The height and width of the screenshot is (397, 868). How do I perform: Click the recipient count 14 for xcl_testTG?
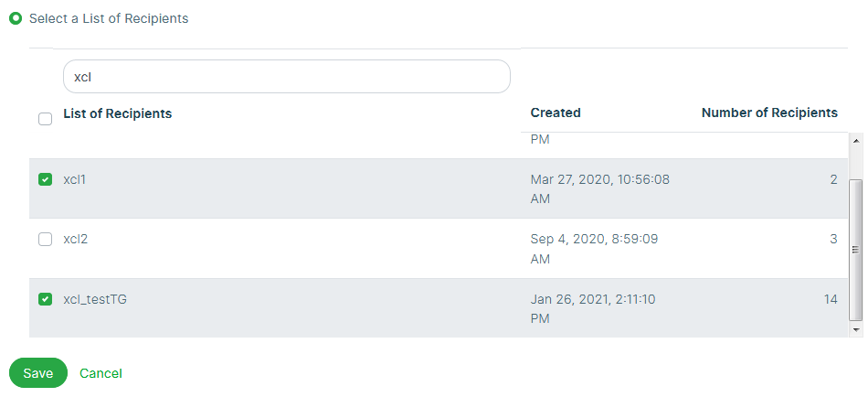point(830,299)
